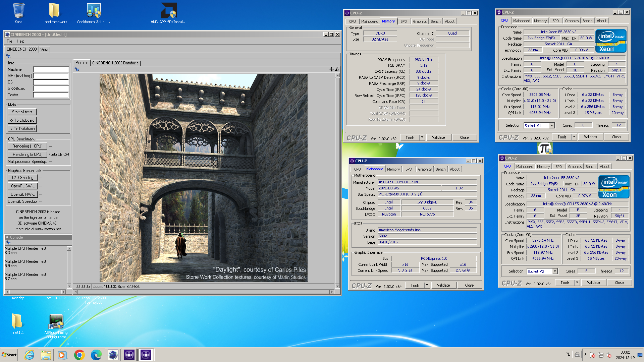Image resolution: width=644 pixels, height=362 pixels.
Task: Show hidden tray icons arrow
Action: (x=585, y=355)
